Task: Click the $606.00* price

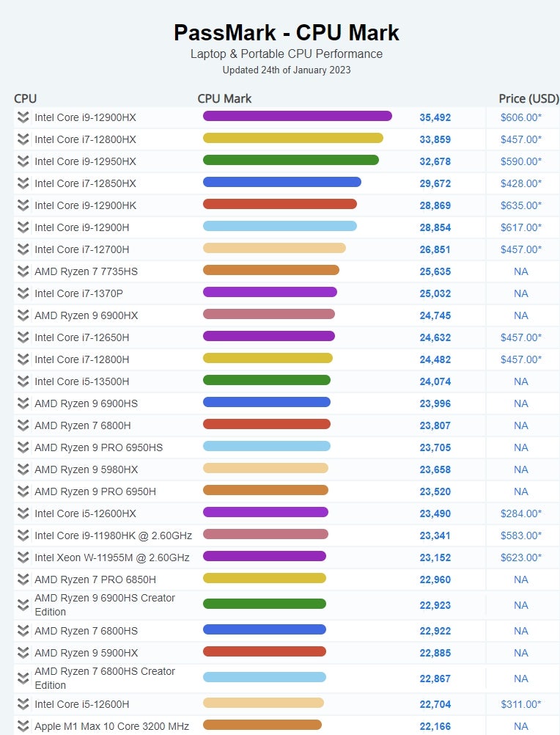Action: pos(520,117)
